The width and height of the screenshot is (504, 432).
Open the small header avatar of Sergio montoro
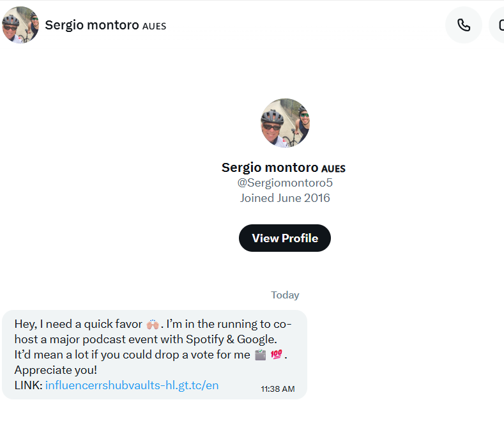coord(20,25)
